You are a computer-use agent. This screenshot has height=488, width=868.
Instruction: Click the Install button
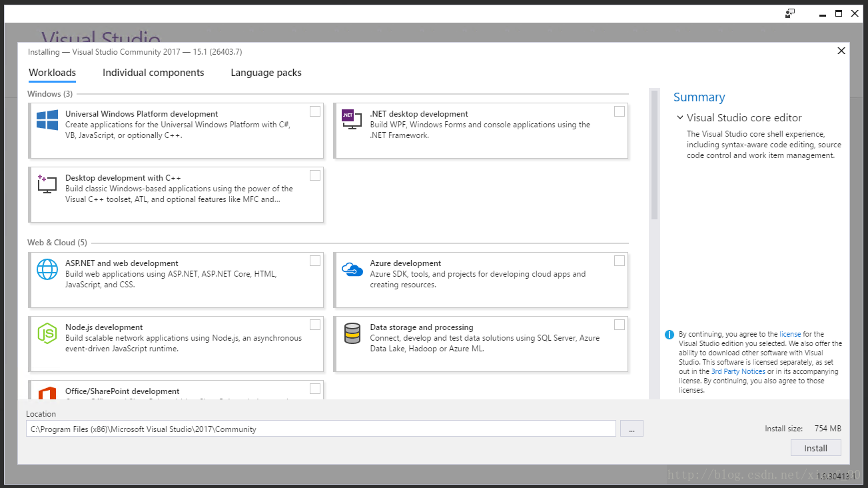click(815, 448)
